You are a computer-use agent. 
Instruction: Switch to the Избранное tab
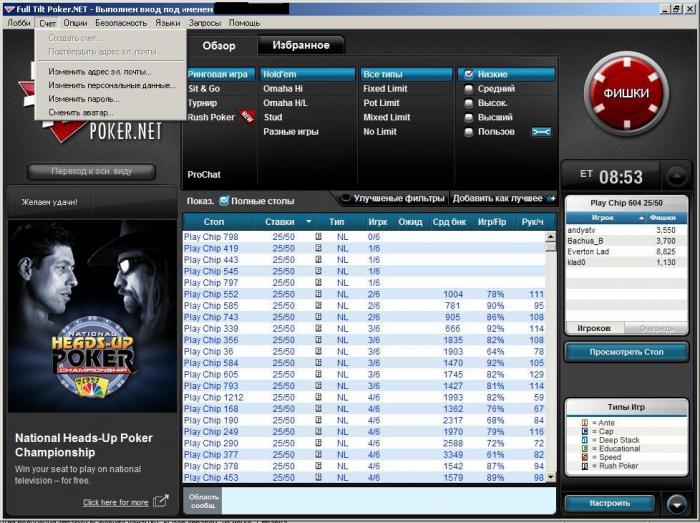tap(301, 45)
